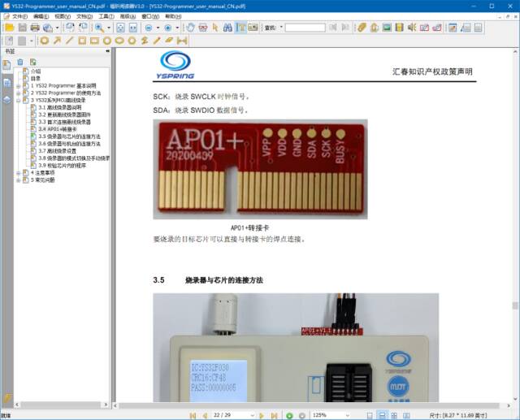
Task: Click the snapshot image tool icon
Action: (x=253, y=28)
